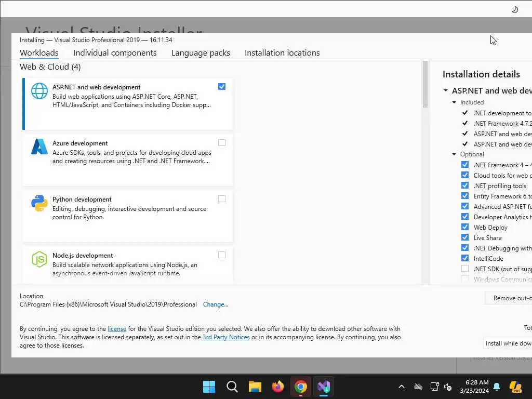Open taskbar Search

232,387
